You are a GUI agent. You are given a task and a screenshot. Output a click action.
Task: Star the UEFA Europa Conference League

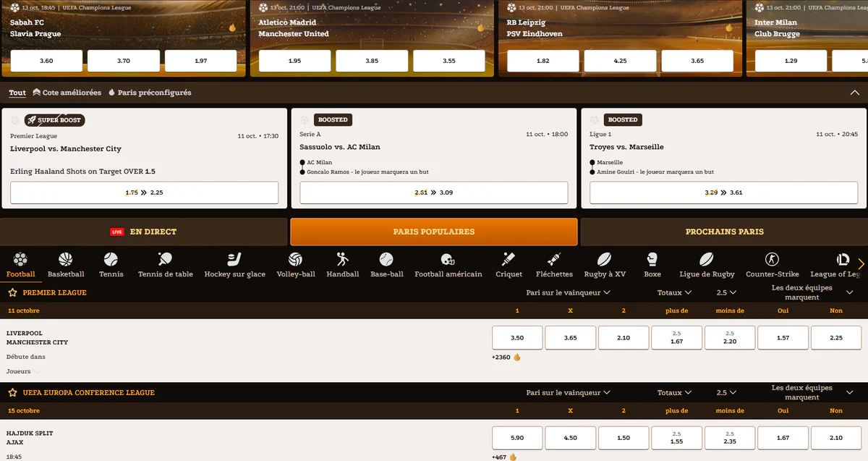(x=13, y=392)
